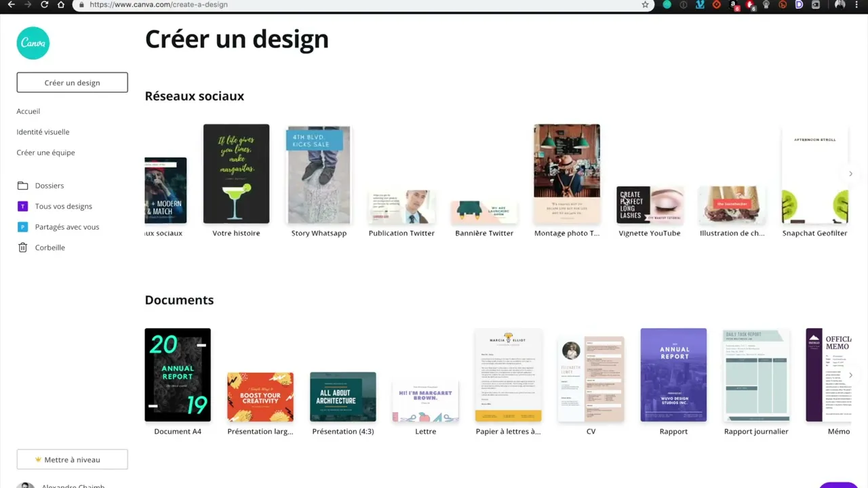Click the bookmark star in the address bar
The image size is (868, 488).
[x=645, y=5]
